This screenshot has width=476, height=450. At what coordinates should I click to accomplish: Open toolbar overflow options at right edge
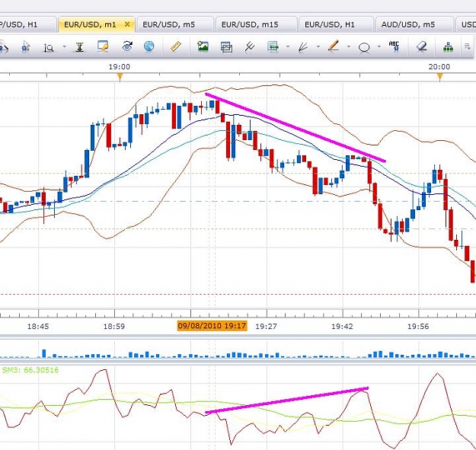coord(467,46)
